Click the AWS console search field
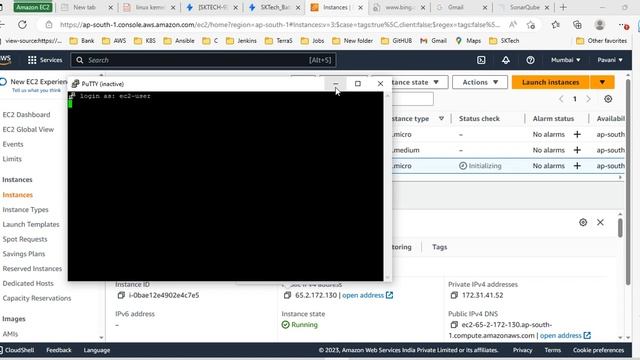640x360 pixels. click(203, 60)
